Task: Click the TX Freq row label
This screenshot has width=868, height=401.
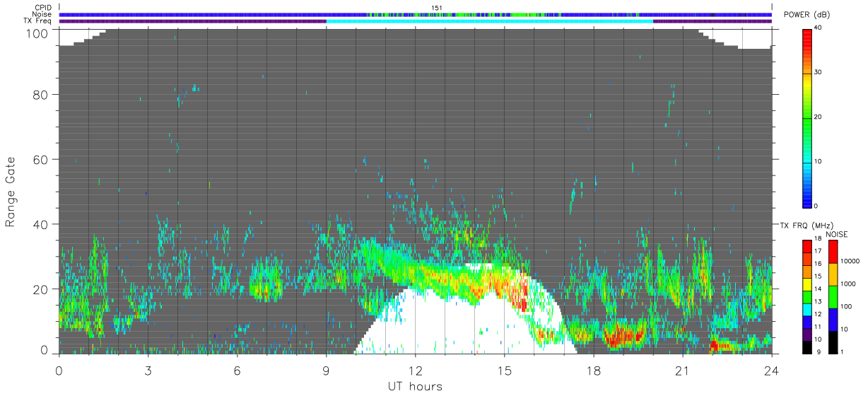Action: click(37, 21)
